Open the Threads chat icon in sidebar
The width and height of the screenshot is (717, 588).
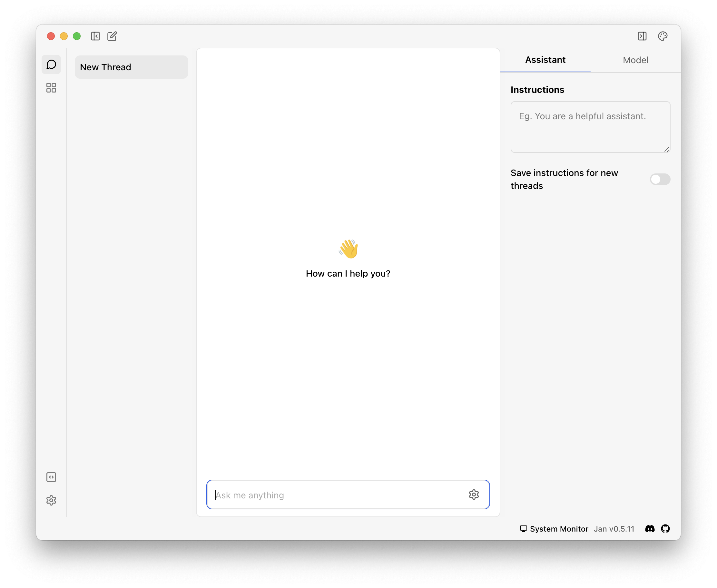51,64
